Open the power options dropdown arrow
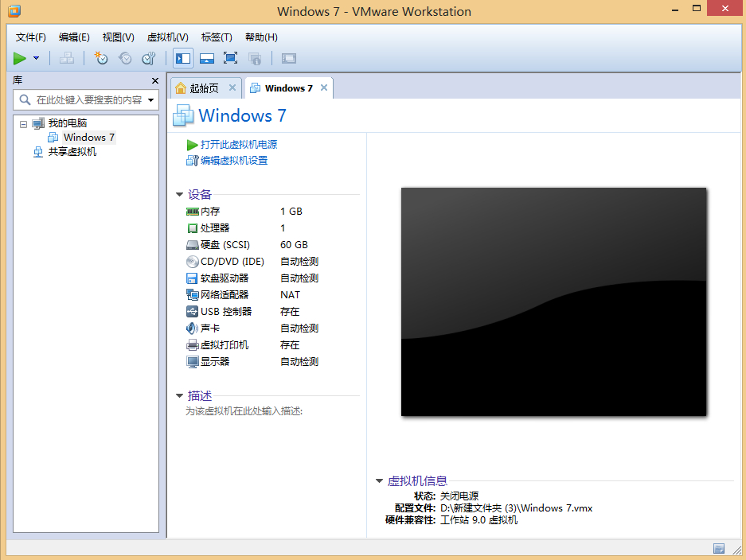 coord(36,59)
